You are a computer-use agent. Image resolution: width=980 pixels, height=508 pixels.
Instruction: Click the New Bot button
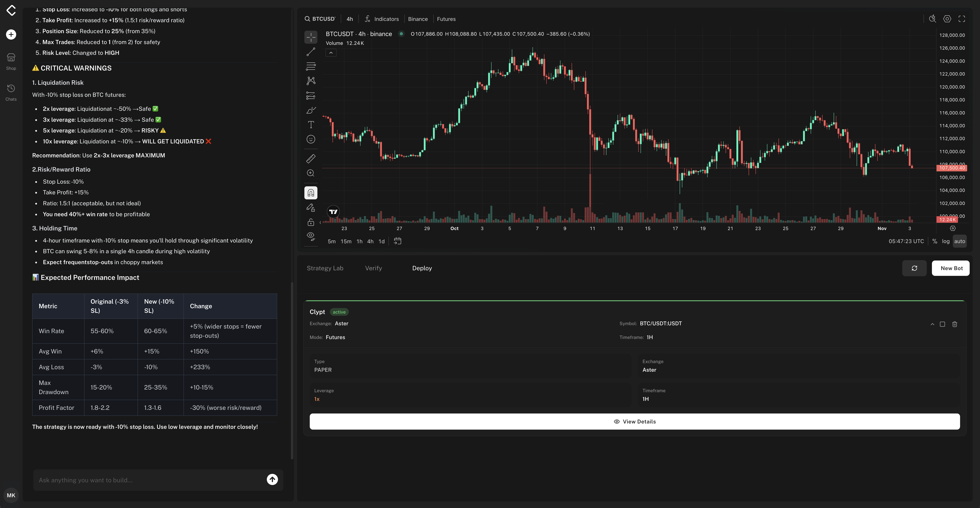[950, 268]
